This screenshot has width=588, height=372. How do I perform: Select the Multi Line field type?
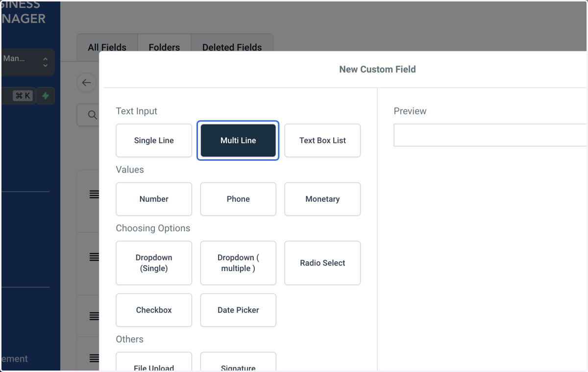point(238,140)
